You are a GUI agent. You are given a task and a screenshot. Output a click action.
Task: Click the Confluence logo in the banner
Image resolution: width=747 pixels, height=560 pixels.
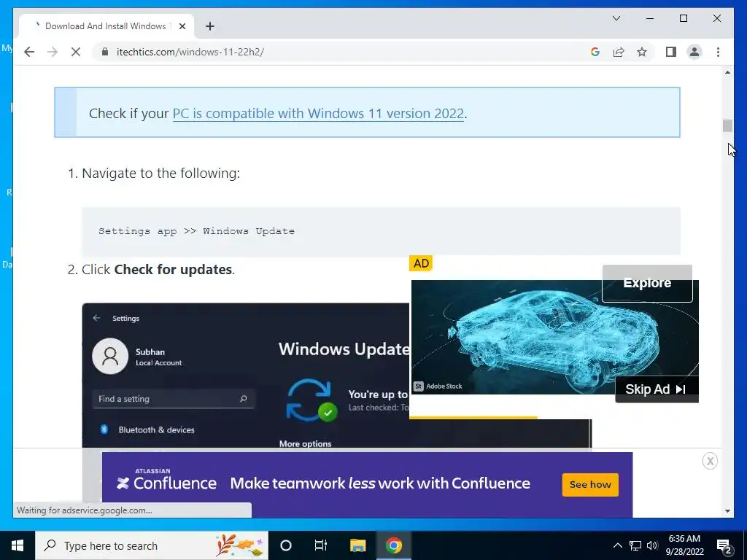[x=167, y=480]
